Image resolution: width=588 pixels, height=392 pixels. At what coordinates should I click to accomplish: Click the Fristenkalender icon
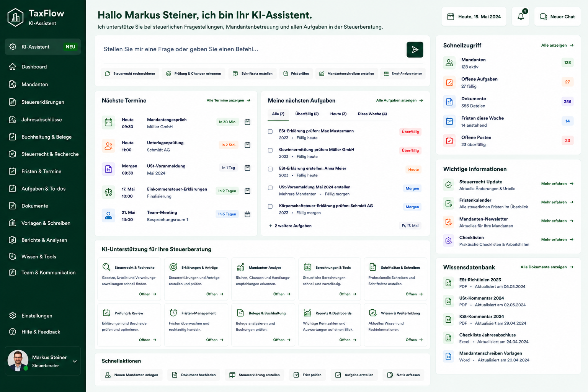click(448, 203)
